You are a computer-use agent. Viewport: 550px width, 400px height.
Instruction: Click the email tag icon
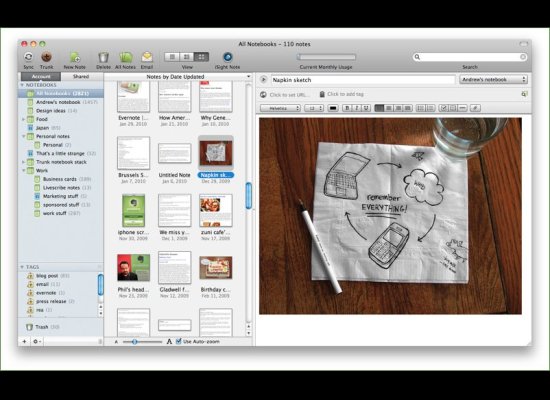tap(31, 284)
